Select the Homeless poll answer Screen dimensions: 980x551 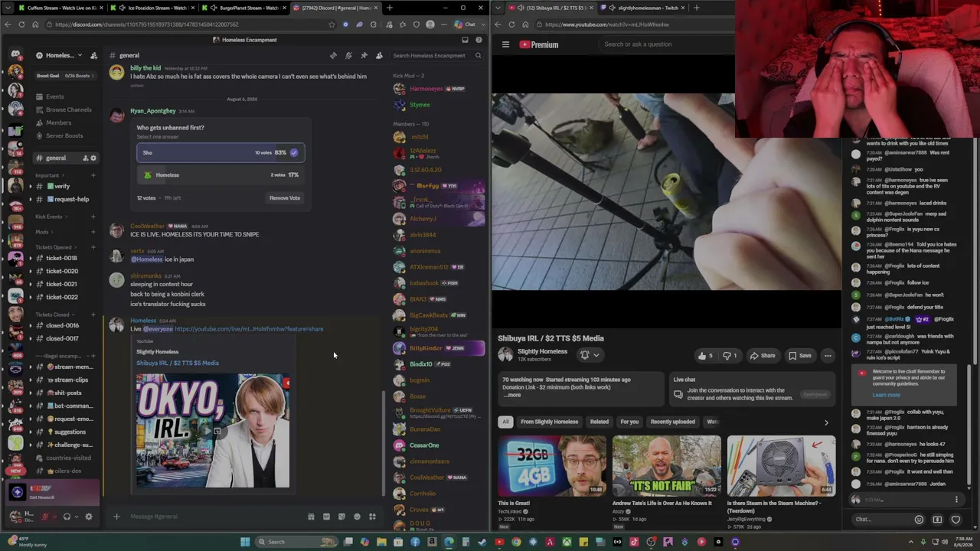(x=220, y=174)
